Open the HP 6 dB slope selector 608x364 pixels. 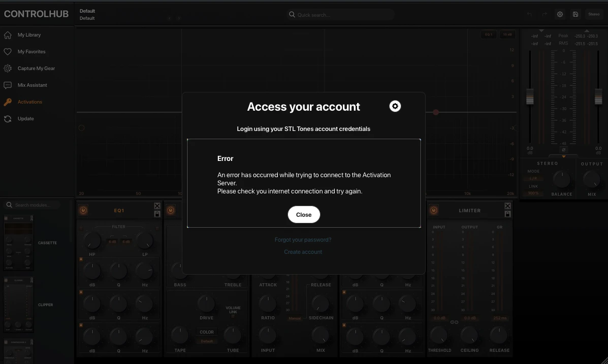click(112, 242)
